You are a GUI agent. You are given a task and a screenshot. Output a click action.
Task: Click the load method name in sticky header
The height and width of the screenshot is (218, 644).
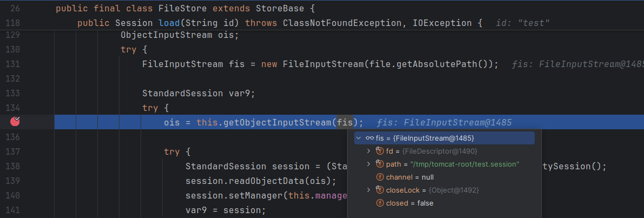(x=169, y=23)
